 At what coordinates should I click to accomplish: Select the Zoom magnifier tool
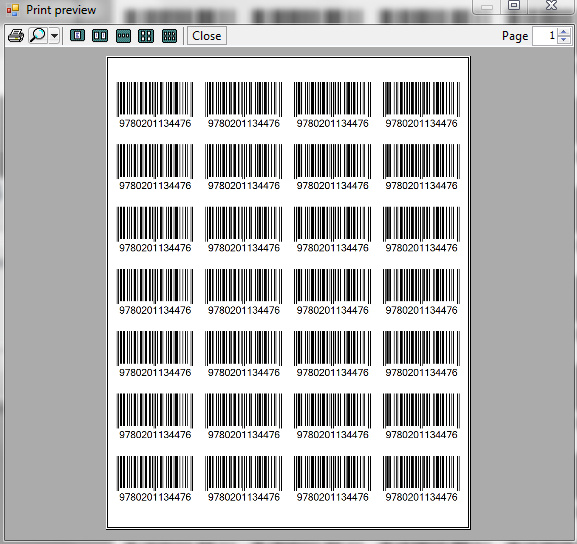[x=38, y=36]
